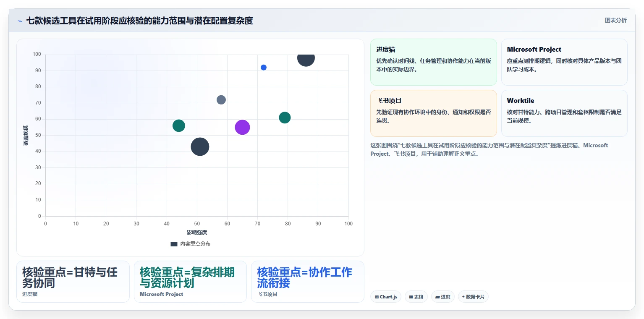Click the 影响强度 x-axis label

197,232
